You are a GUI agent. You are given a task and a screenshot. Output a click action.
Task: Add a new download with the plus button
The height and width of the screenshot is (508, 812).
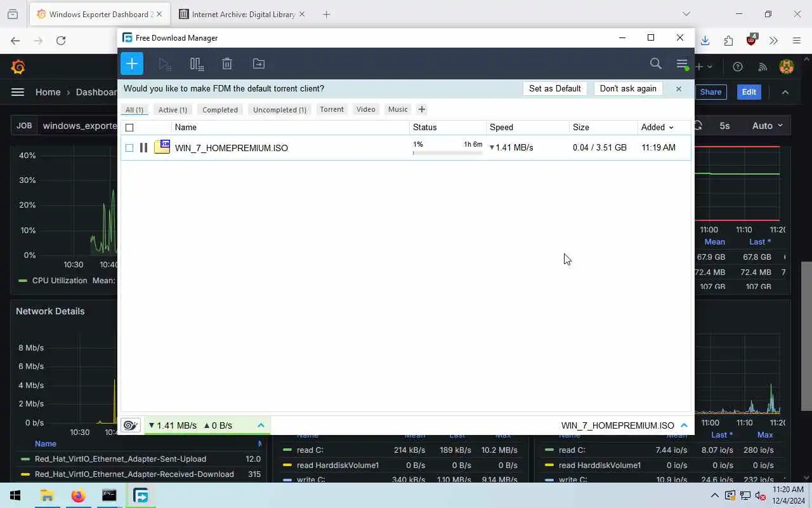(132, 63)
